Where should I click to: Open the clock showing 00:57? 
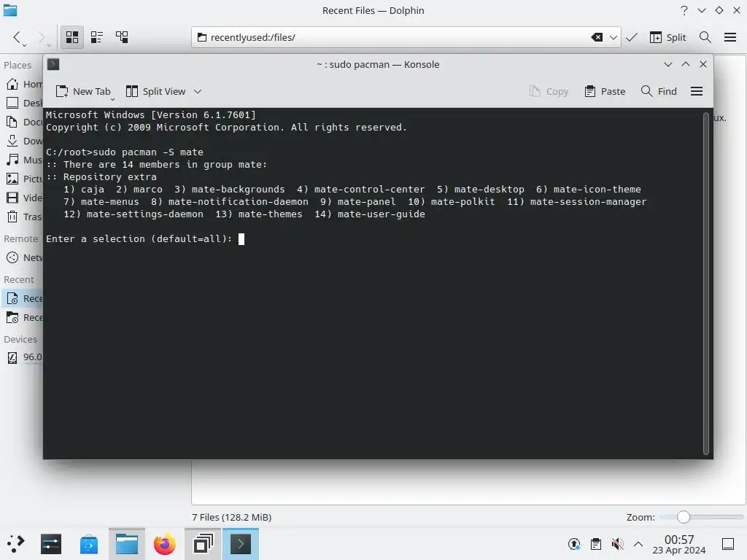[x=679, y=544]
